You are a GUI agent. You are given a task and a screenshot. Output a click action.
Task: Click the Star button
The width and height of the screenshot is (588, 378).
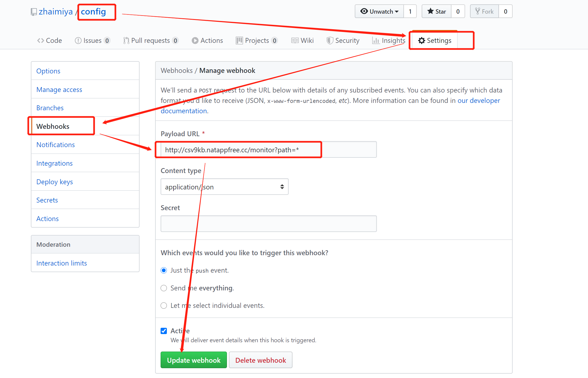(436, 11)
